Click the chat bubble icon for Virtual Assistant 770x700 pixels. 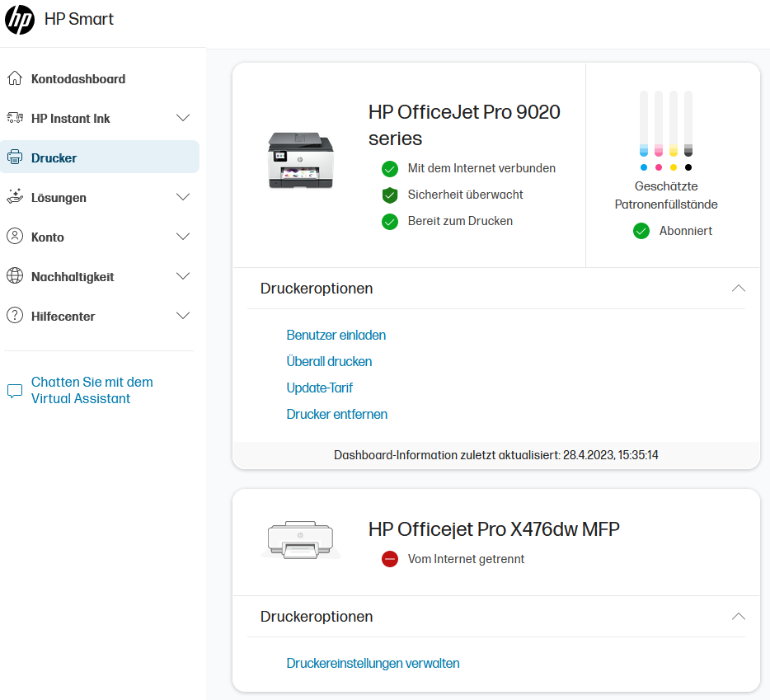click(x=15, y=389)
